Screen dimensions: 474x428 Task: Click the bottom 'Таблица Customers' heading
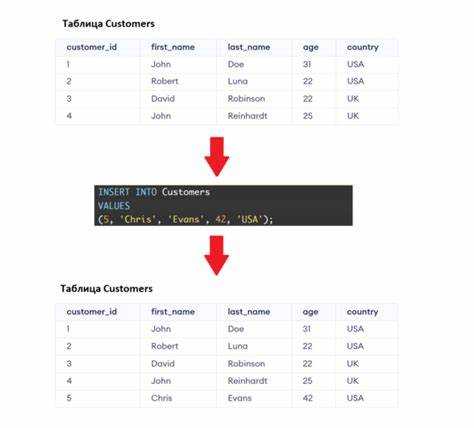tap(106, 289)
